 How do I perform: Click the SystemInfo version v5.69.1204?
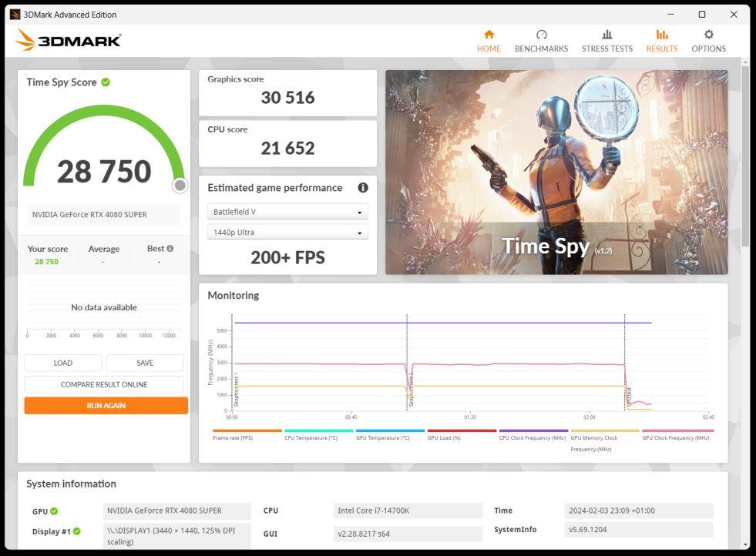click(638, 530)
